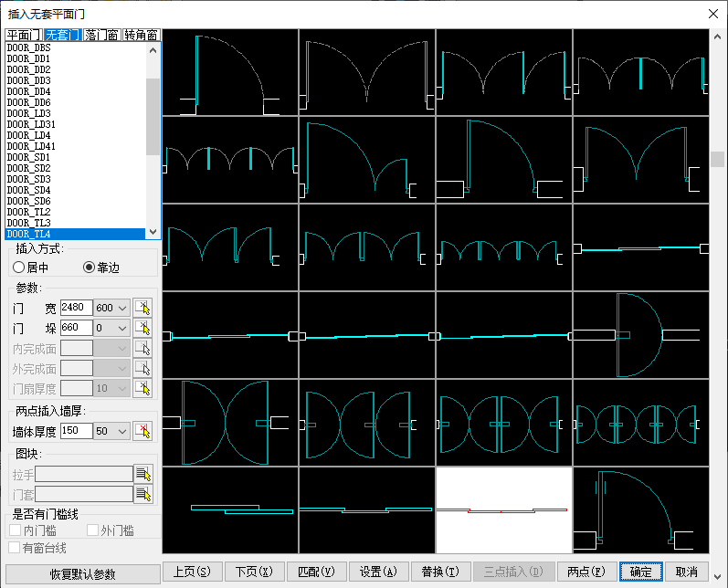Toggle the 有窗台线 checkbox
Viewport: 728px width, 588px height.
coord(15,548)
